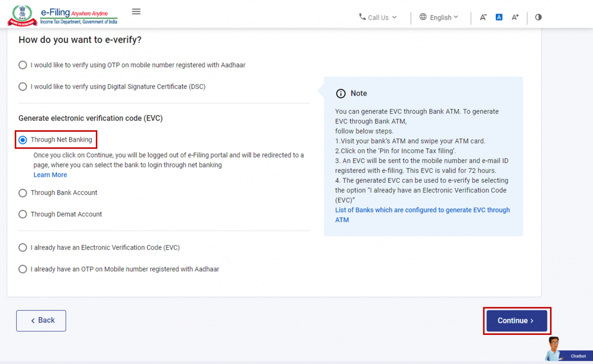The height and width of the screenshot is (364, 593).
Task: Select Through Demat Account option
Action: click(22, 214)
